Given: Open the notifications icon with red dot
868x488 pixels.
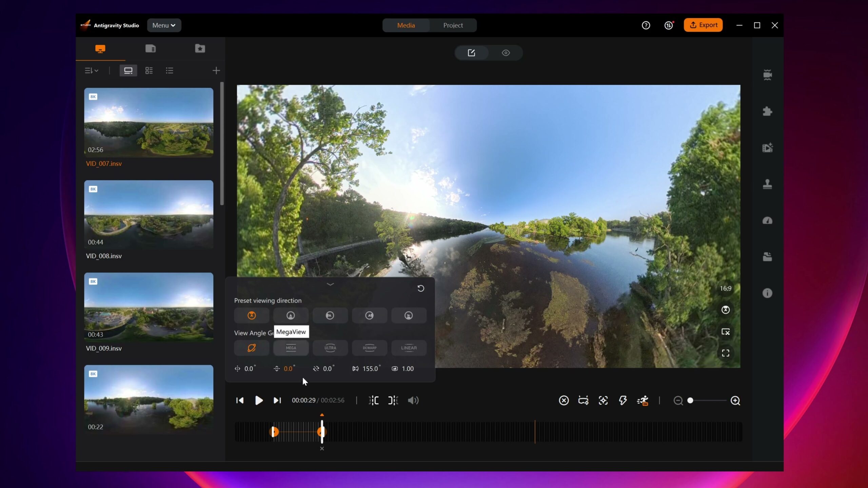Looking at the screenshot, I should 669,25.
